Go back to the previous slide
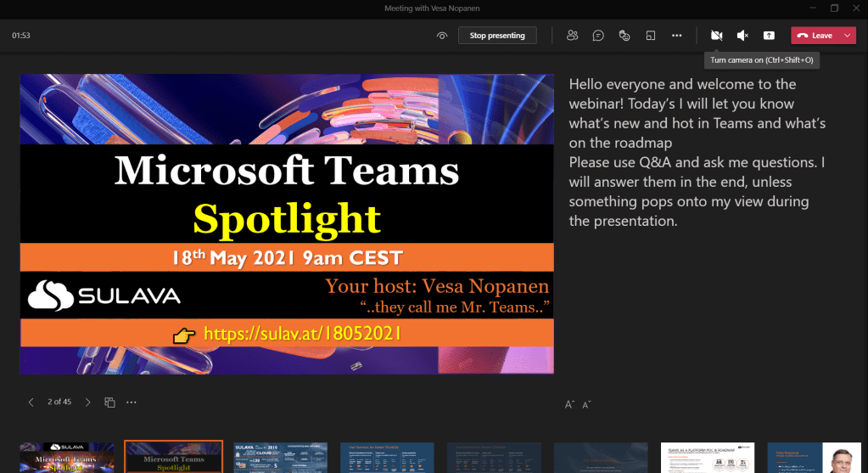The height and width of the screenshot is (473, 868). click(x=31, y=403)
